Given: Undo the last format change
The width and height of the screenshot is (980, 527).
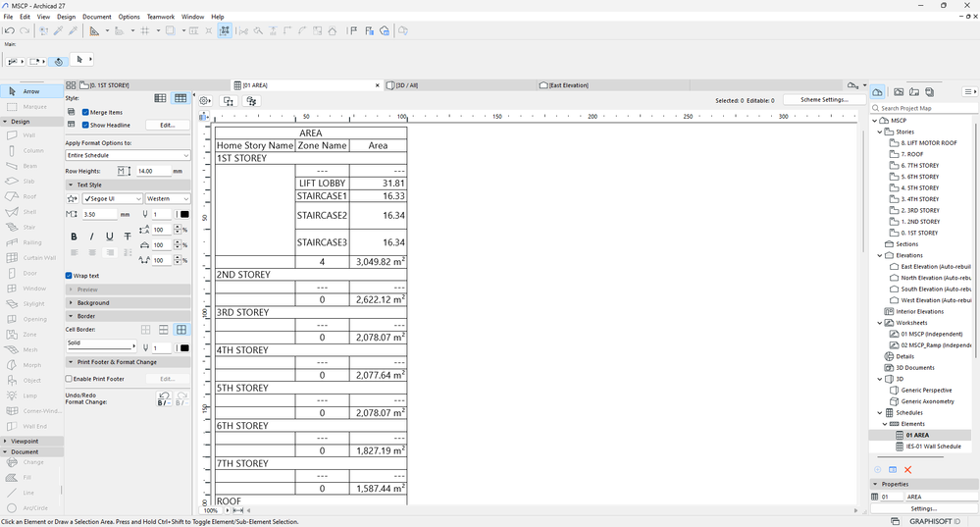Looking at the screenshot, I should pos(164,398).
